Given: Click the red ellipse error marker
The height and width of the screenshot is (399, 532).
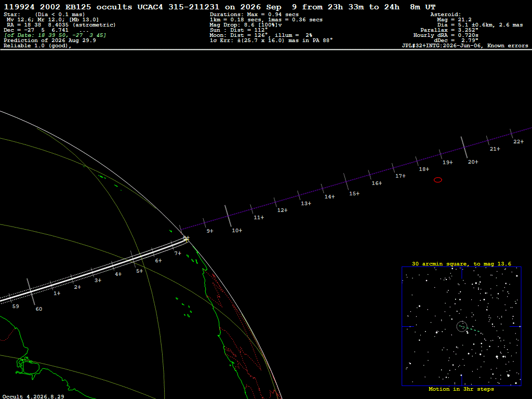Looking at the screenshot, I should tap(437, 180).
